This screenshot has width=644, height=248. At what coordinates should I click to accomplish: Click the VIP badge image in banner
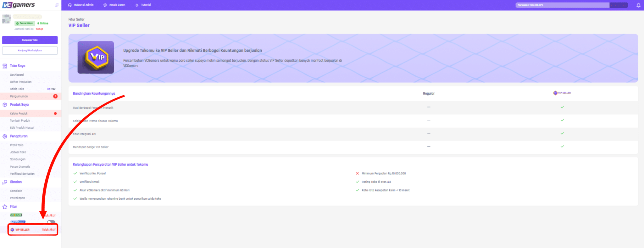click(96, 58)
